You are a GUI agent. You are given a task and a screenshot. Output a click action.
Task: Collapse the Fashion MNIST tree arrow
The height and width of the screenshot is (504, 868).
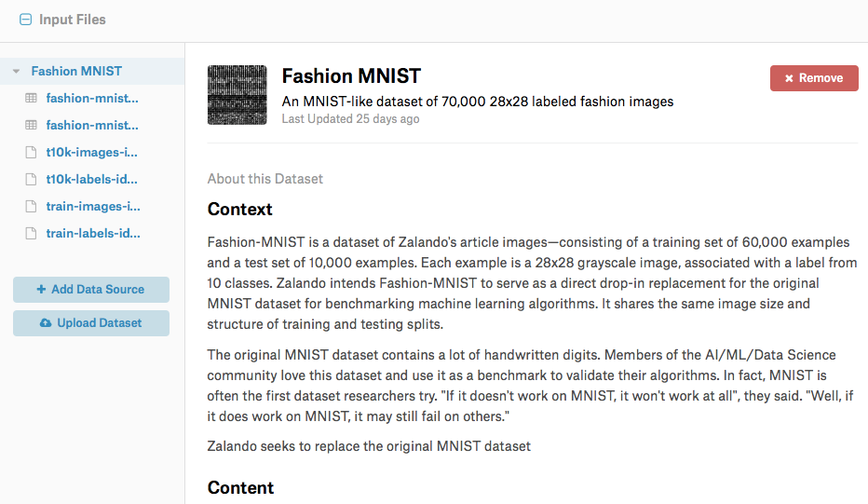[16, 72]
